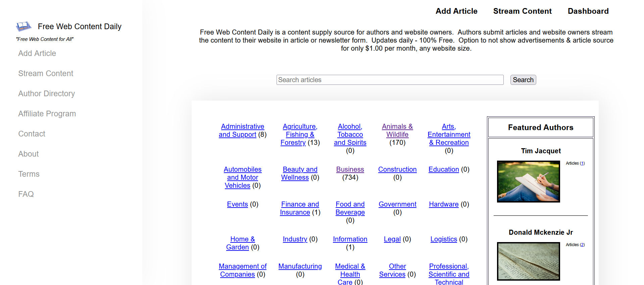Screen dimensions: 644x285
Task: Open the Education category link
Action: click(443, 169)
